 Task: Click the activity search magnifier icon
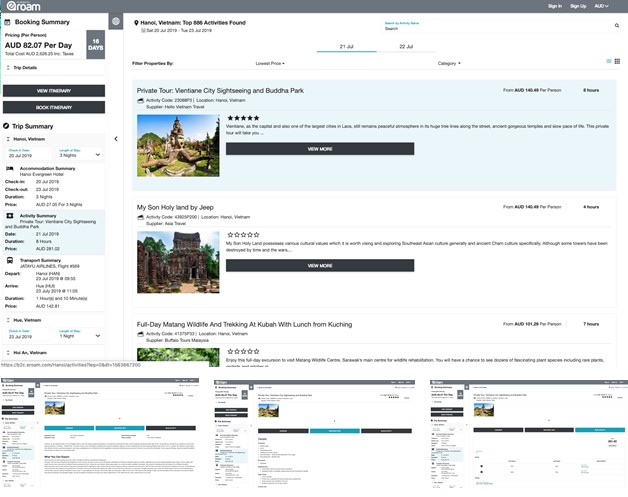coord(617,26)
